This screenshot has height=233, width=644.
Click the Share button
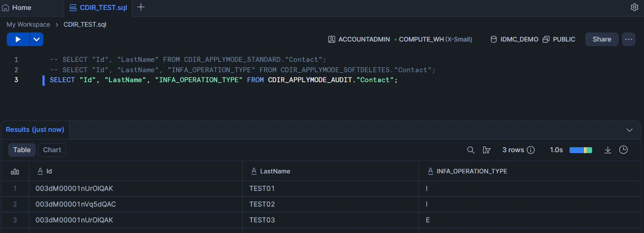[x=602, y=39]
